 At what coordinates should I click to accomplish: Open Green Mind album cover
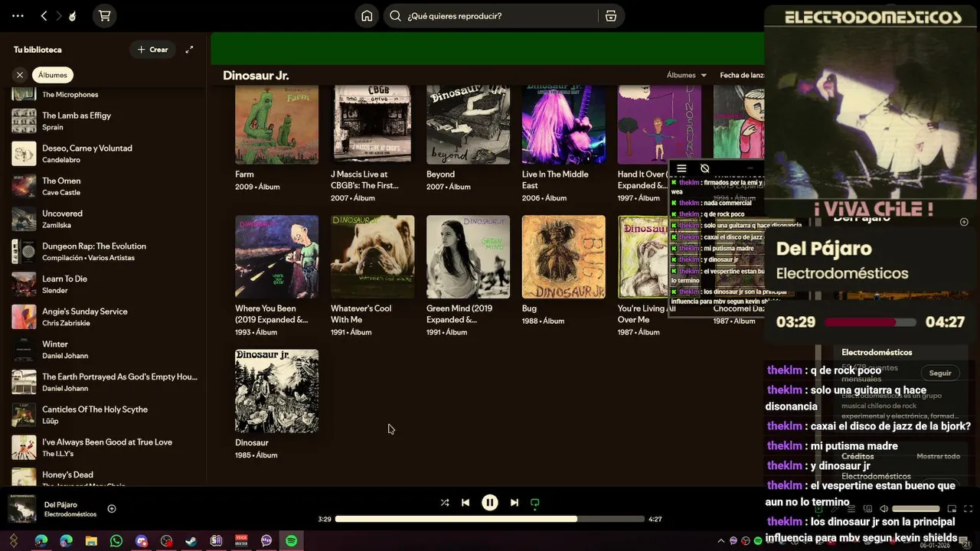coord(468,256)
